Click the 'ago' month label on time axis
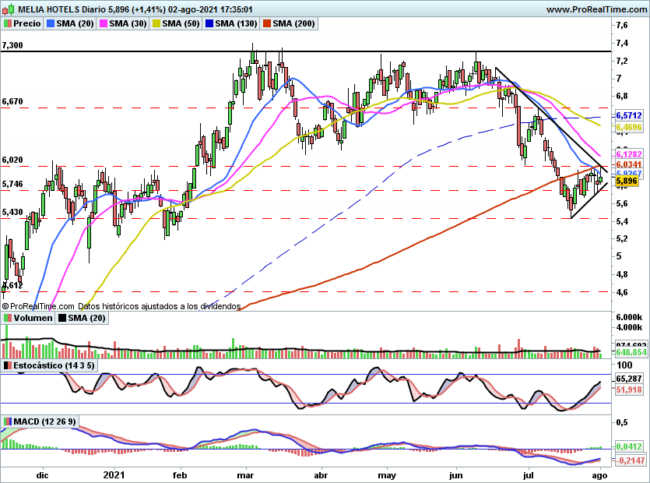Image resolution: width=650 pixels, height=483 pixels. pyautogui.click(x=600, y=475)
